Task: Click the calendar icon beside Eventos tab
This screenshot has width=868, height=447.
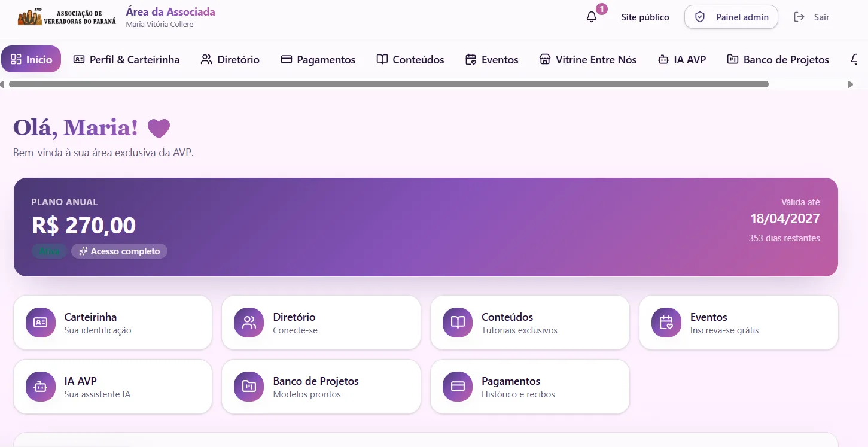Action: click(471, 59)
